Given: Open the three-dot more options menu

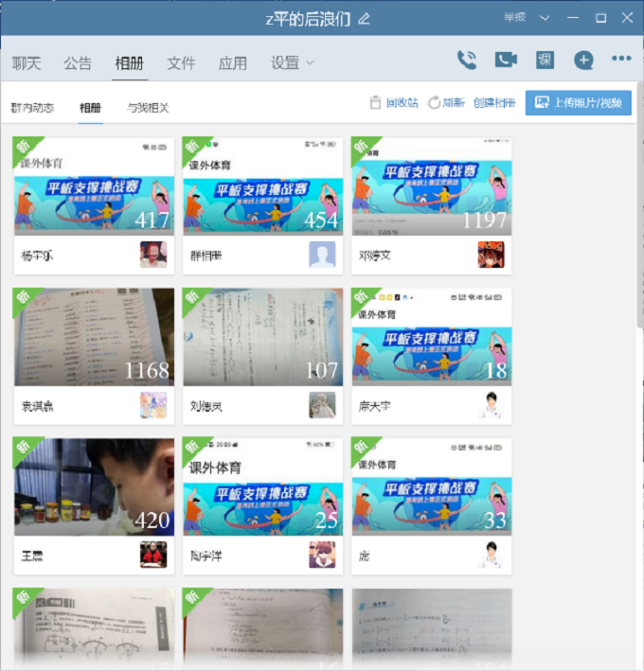Looking at the screenshot, I should [621, 58].
